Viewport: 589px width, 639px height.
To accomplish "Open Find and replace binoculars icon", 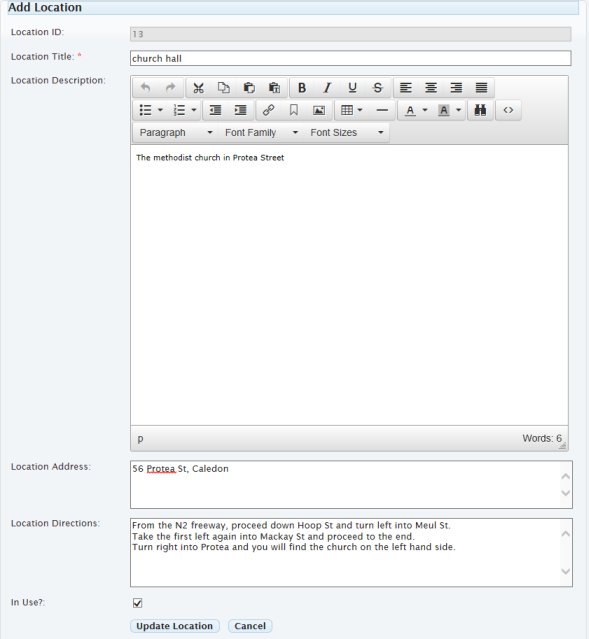I will tap(480, 110).
